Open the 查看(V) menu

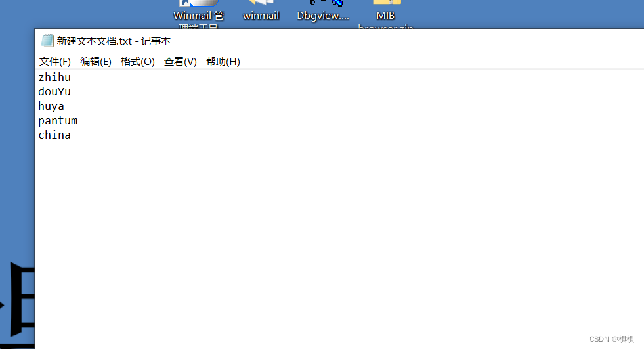tap(181, 62)
